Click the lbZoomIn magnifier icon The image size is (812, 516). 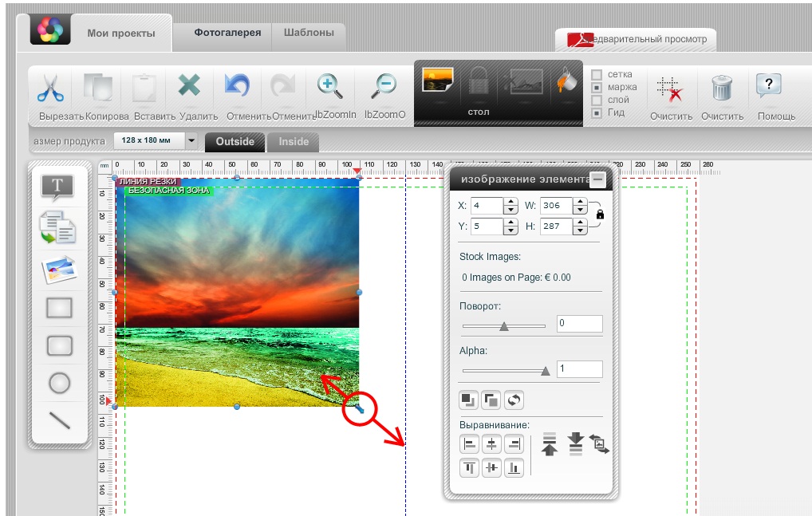pos(329,86)
